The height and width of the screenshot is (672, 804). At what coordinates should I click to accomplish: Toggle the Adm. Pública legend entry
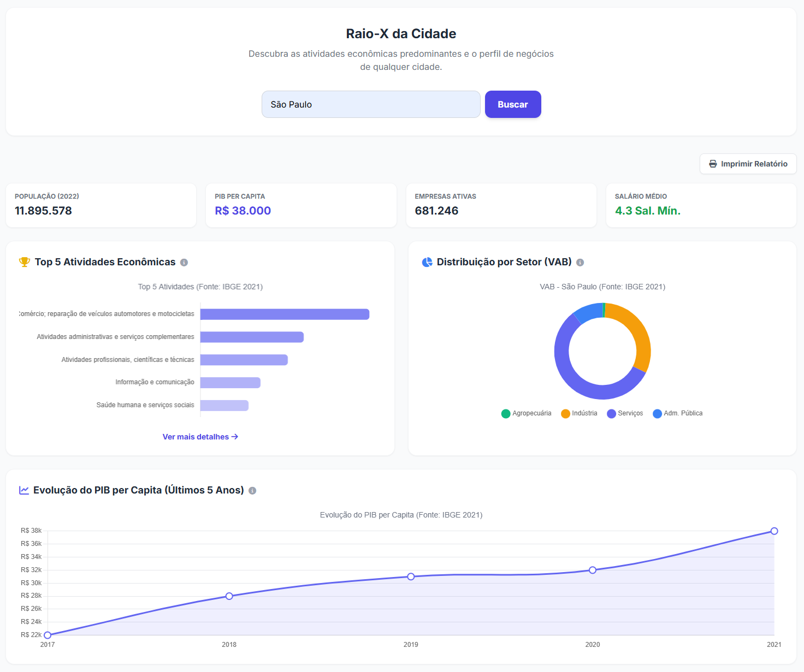point(678,413)
